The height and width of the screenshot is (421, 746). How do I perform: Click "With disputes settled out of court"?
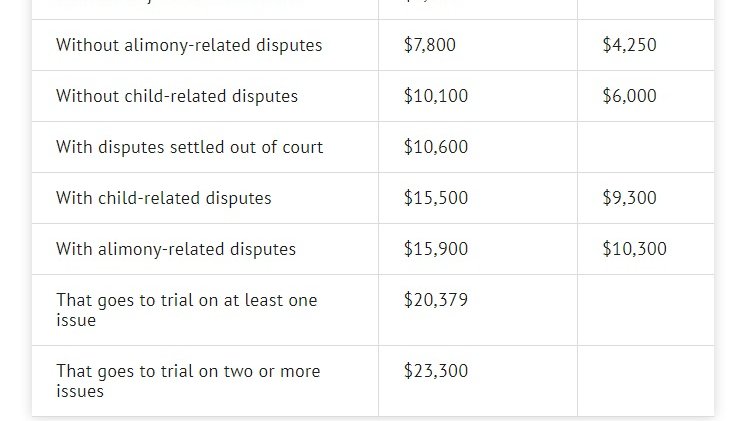click(189, 147)
